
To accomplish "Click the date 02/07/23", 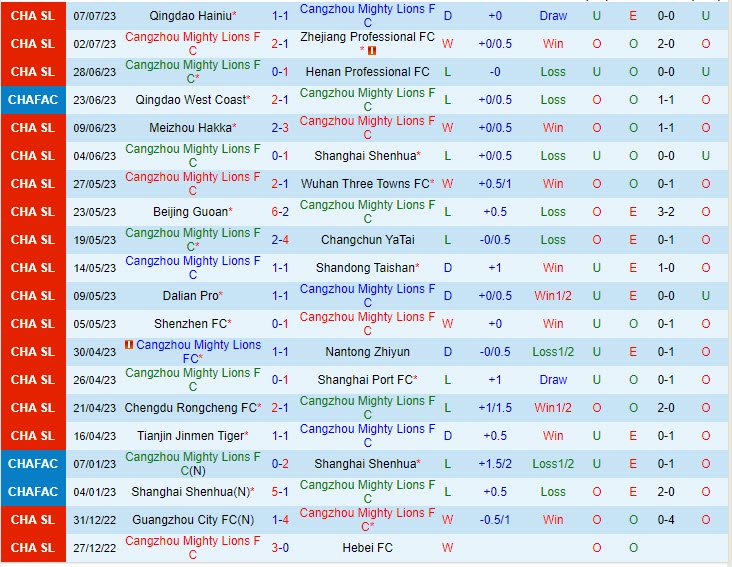I will (x=94, y=44).
